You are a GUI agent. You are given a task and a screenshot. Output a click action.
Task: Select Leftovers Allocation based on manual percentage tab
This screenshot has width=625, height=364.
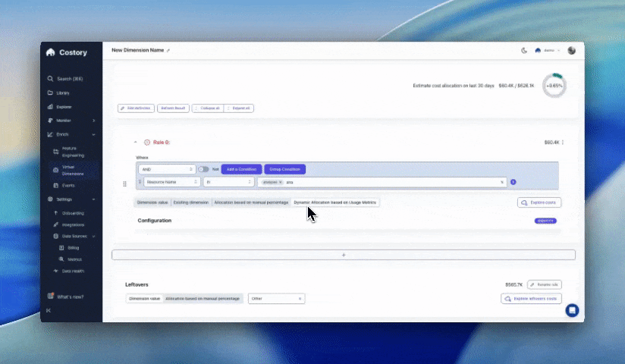(x=203, y=299)
